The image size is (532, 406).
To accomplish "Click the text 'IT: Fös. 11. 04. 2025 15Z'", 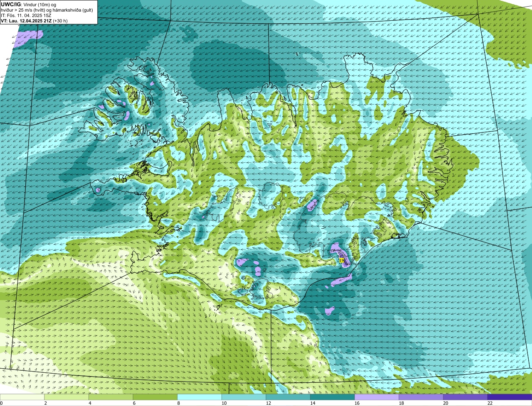I will click(26, 15).
